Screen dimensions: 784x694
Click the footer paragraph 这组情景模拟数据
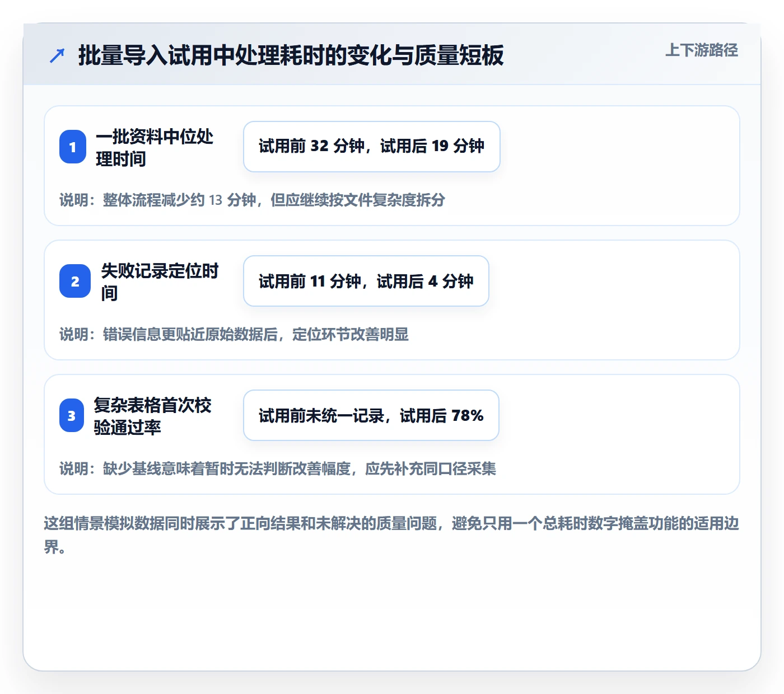pyautogui.click(x=391, y=535)
